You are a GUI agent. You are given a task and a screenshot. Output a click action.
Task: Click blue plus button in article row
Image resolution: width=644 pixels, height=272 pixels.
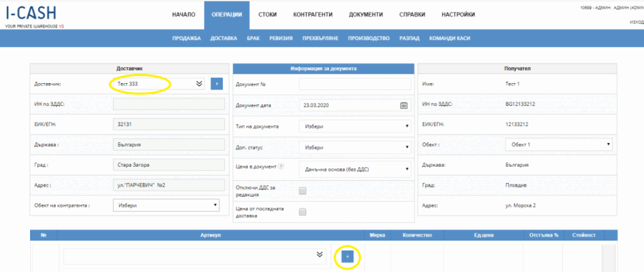coord(347,256)
